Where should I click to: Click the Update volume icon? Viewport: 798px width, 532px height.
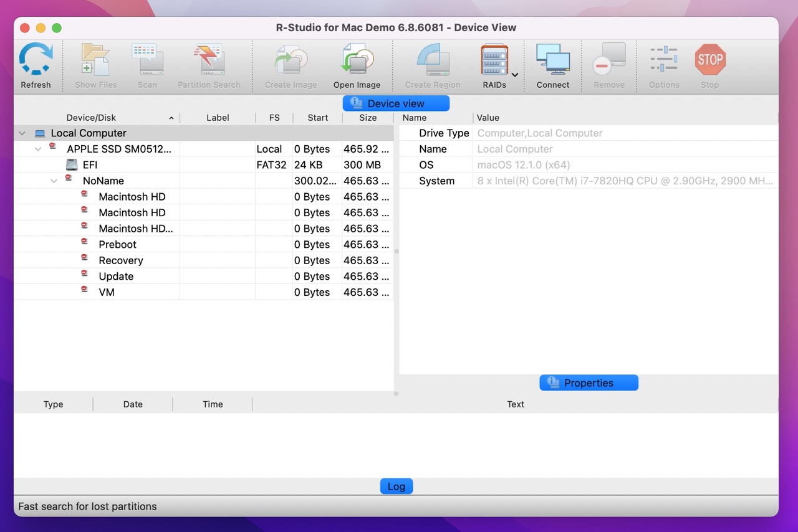[84, 273]
